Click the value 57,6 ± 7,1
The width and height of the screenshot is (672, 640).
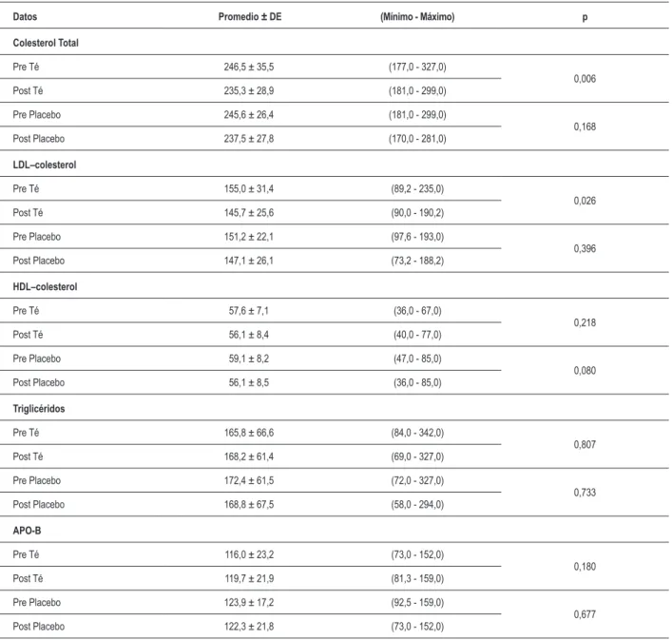(249, 311)
